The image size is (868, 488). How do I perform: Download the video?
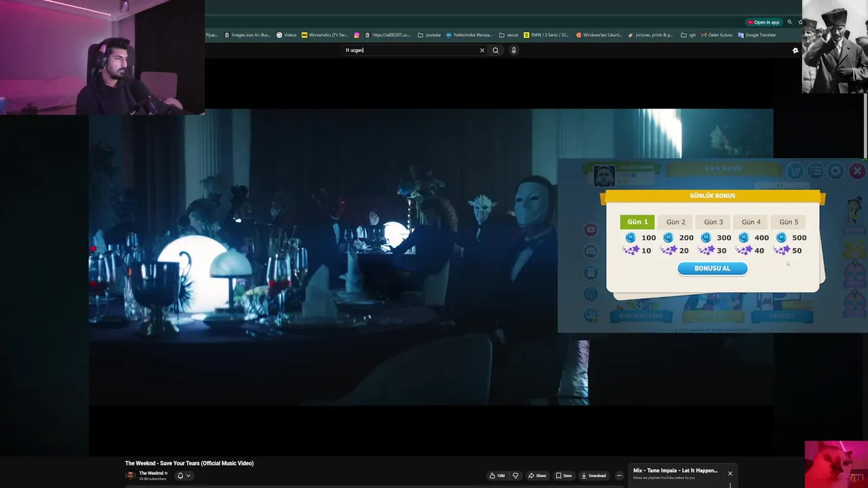pyautogui.click(x=593, y=476)
